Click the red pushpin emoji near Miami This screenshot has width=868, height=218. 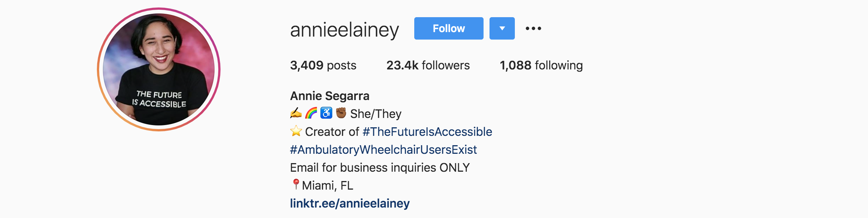click(296, 184)
